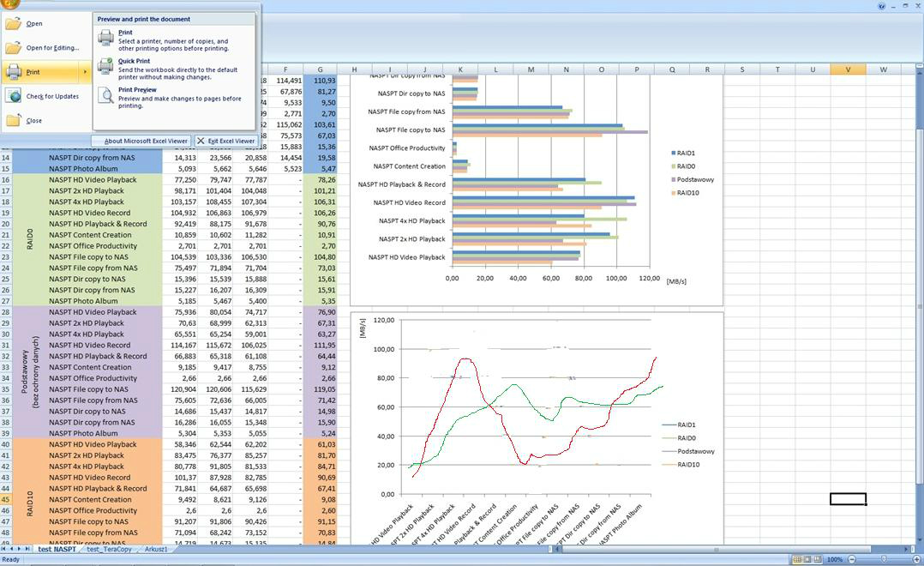The height and width of the screenshot is (566, 924).
Task: Switch to Normal view in status bar
Action: click(796, 559)
